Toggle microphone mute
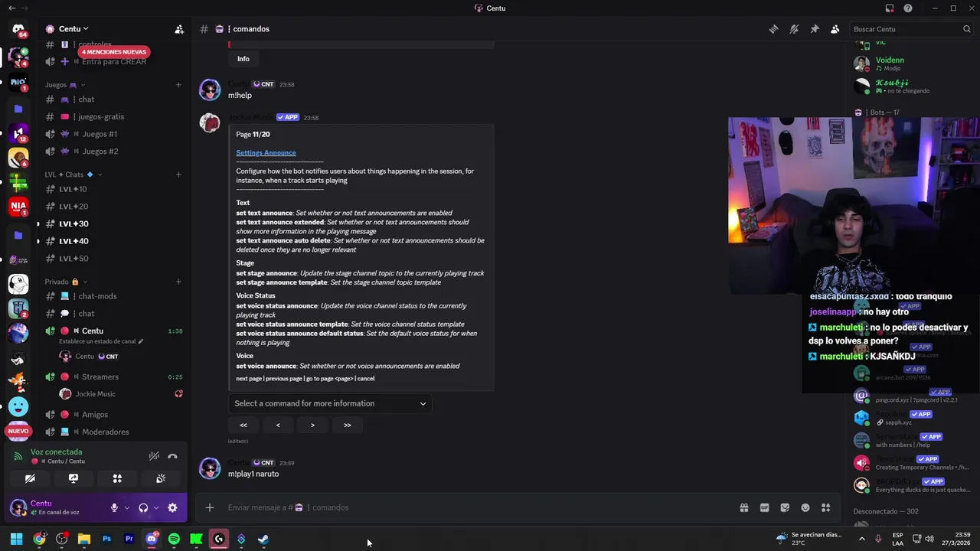The width and height of the screenshot is (980, 551). tap(114, 507)
